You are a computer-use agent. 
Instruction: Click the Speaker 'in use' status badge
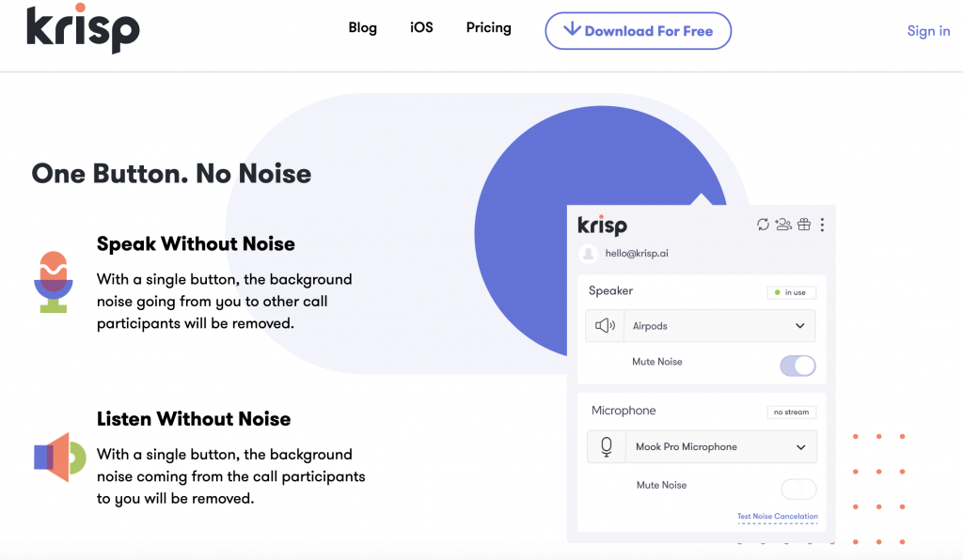(791, 292)
